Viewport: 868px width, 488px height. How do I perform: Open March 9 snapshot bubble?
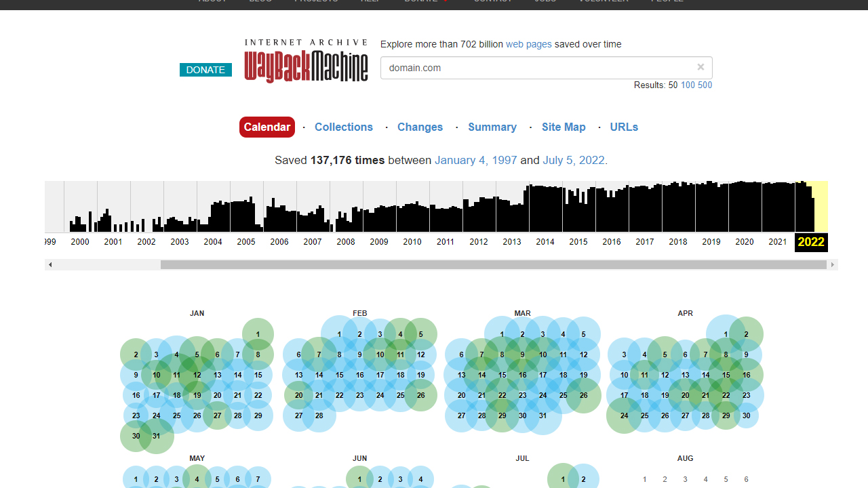click(522, 354)
